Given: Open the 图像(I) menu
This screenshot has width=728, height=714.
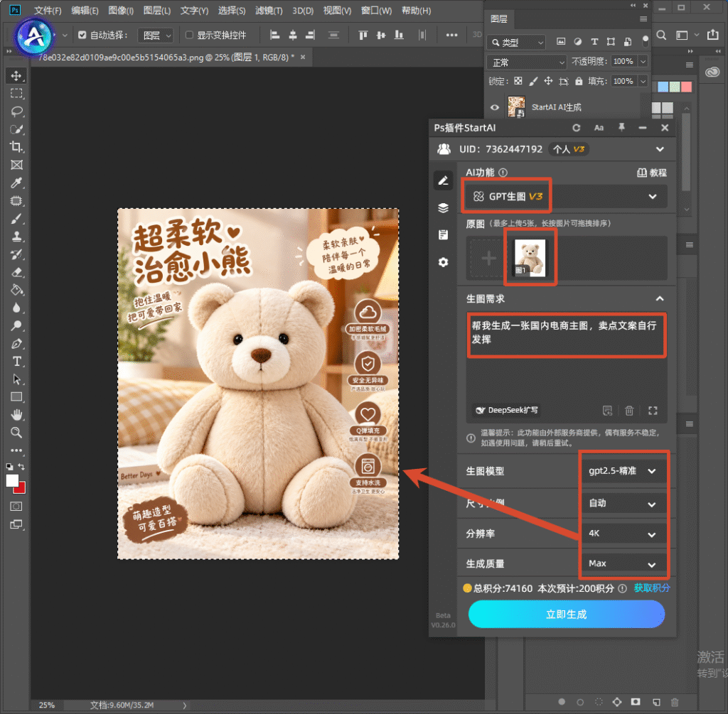Looking at the screenshot, I should point(121,10).
